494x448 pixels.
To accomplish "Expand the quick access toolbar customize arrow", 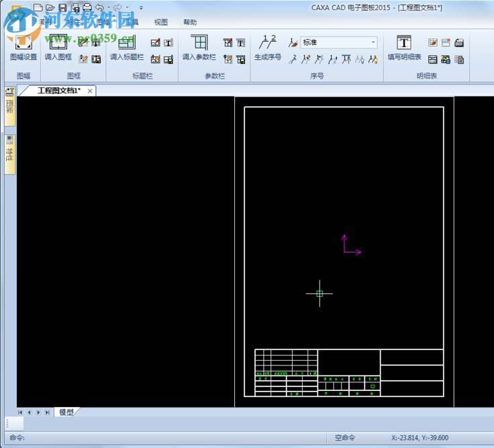I will 141,8.
